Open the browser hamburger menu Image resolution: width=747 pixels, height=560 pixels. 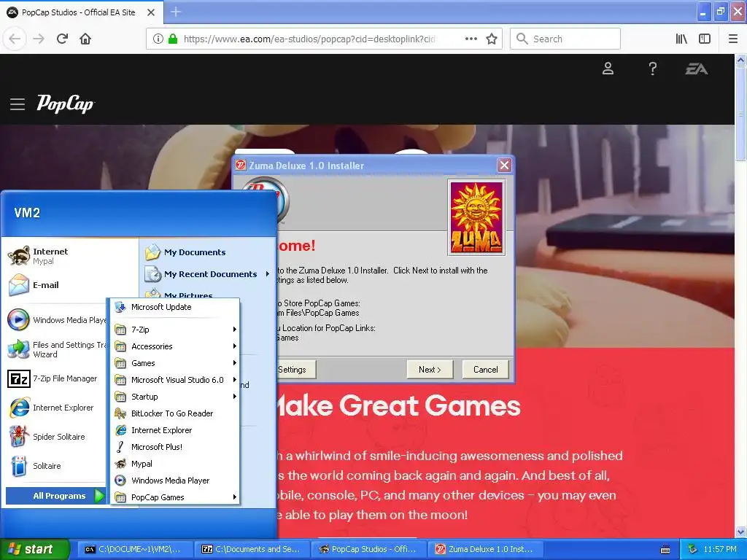[x=733, y=39]
